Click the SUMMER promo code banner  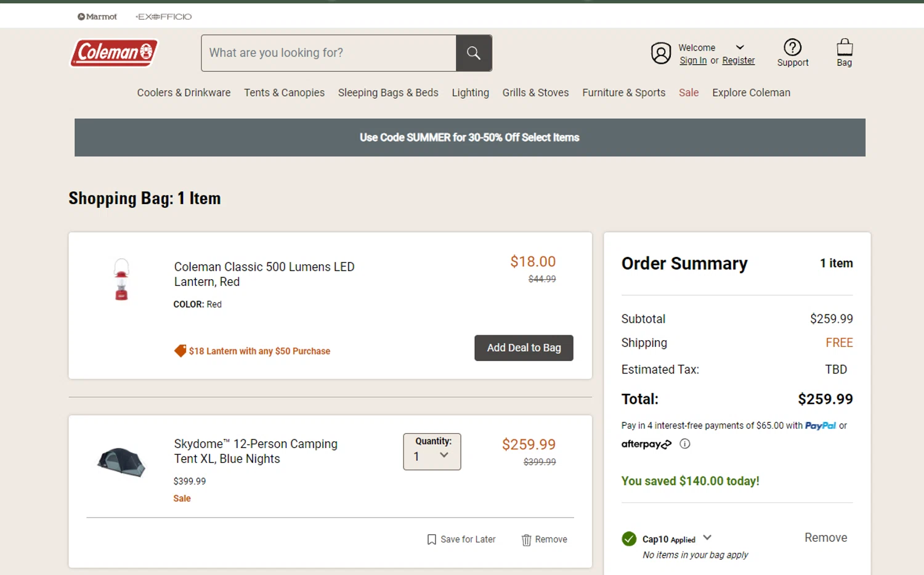click(x=470, y=137)
